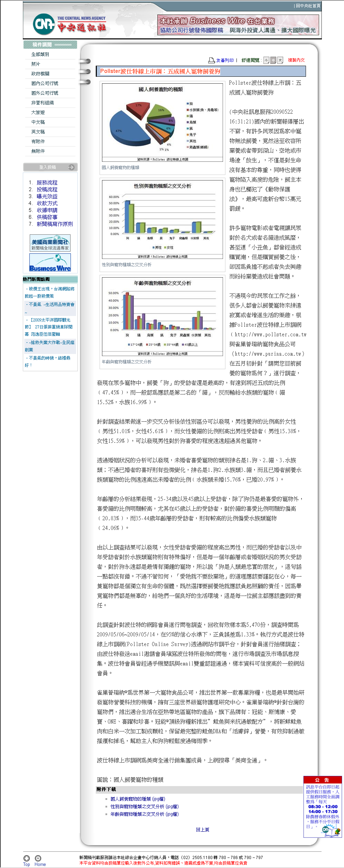Open 服務流程 link in sidebar list
Image resolution: width=344 pixels, height=868 pixels.
pos(47,183)
